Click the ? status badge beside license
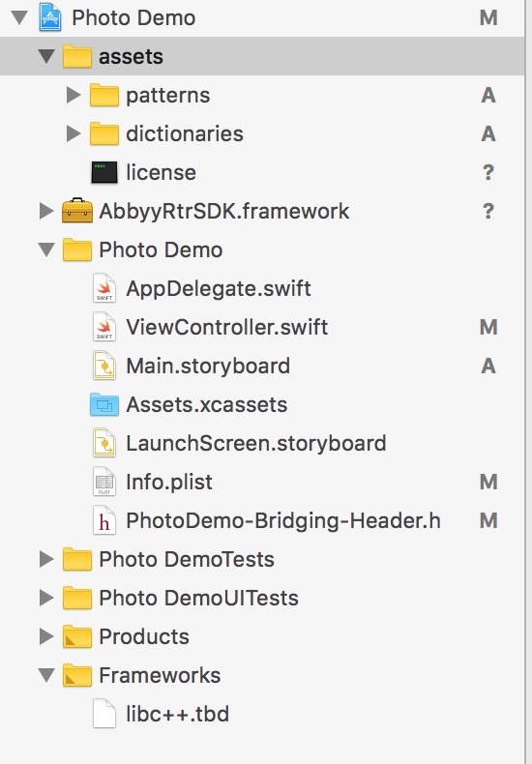 point(488,172)
